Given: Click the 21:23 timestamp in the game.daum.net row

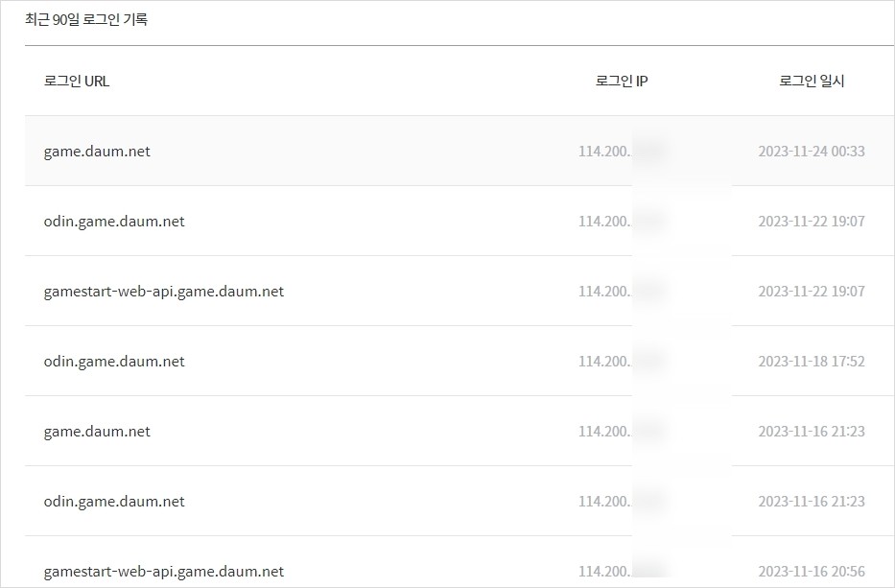Looking at the screenshot, I should (x=812, y=432).
